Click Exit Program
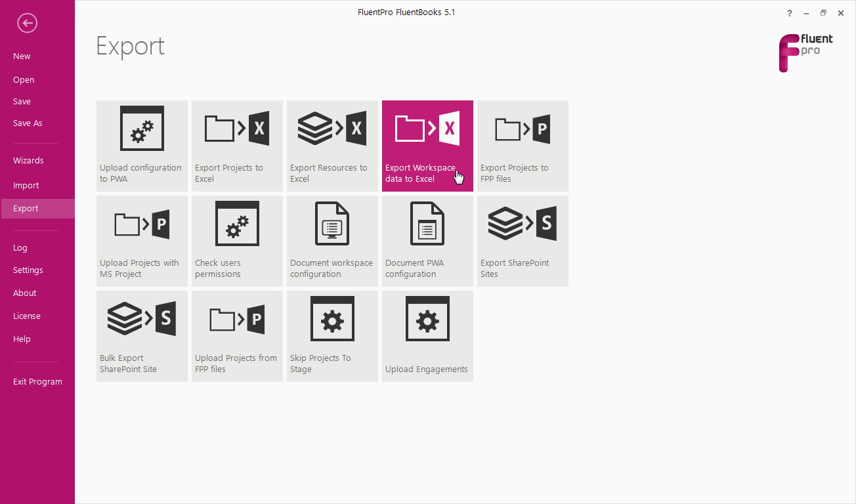 [37, 382]
